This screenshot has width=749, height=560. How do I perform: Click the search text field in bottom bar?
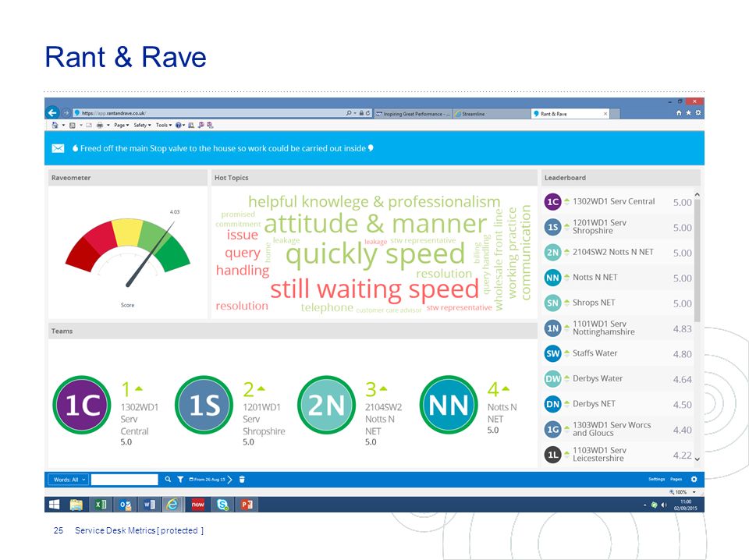pos(124,480)
